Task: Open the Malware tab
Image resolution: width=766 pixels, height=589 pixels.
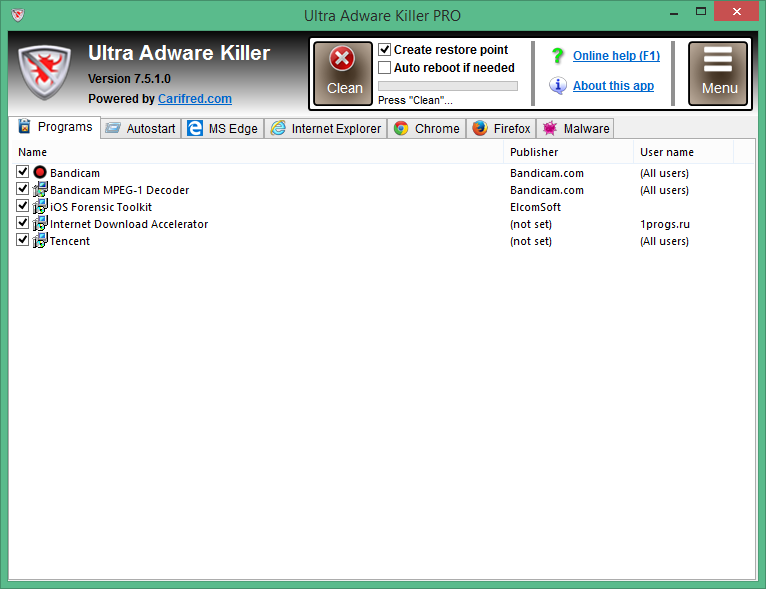Action: (x=575, y=129)
